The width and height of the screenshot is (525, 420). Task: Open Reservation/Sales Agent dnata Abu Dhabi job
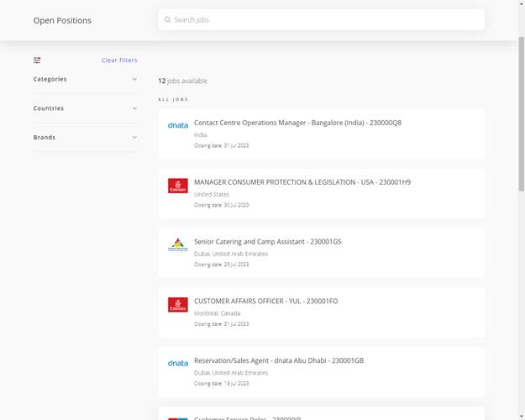(x=279, y=360)
